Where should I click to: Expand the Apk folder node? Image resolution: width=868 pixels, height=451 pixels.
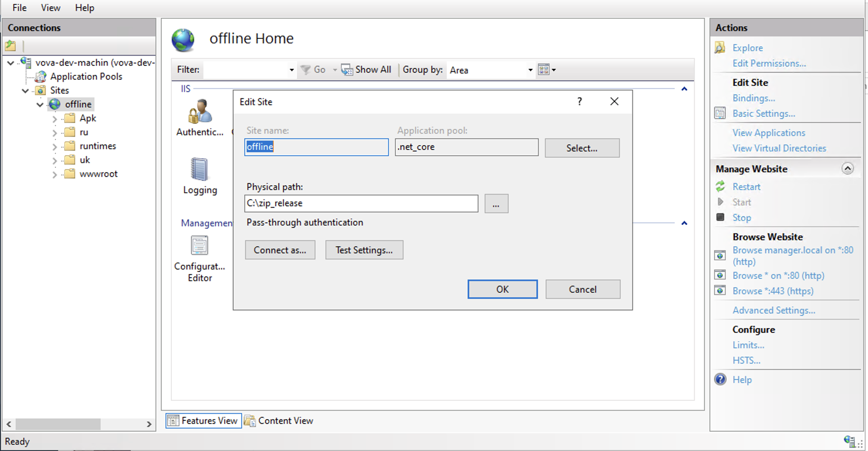pos(54,119)
